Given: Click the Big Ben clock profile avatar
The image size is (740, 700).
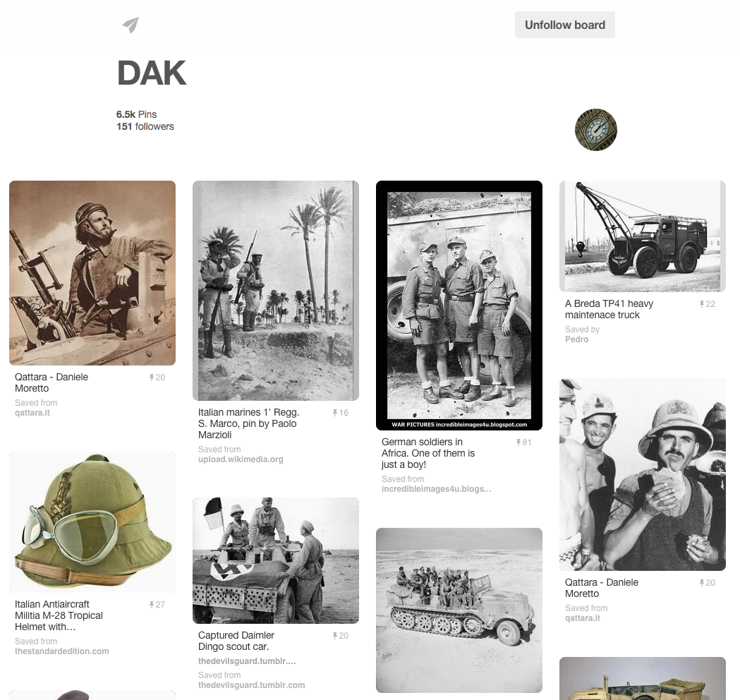Looking at the screenshot, I should point(595,130).
